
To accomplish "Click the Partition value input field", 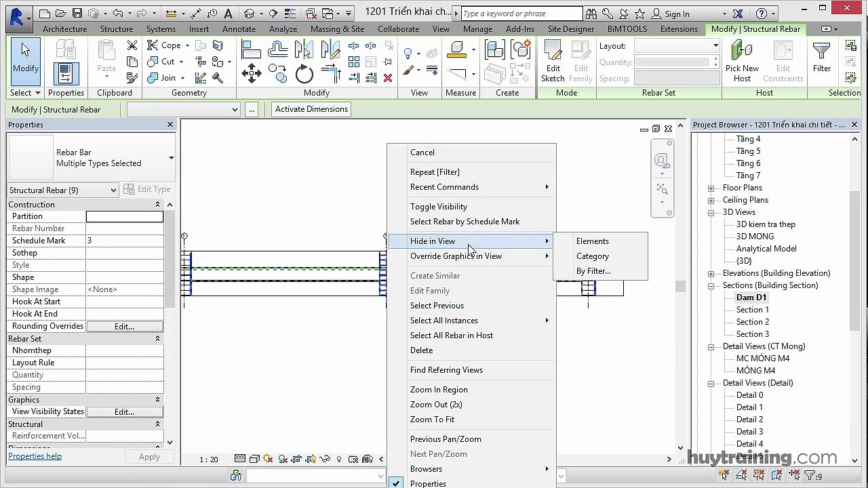I will (x=124, y=216).
